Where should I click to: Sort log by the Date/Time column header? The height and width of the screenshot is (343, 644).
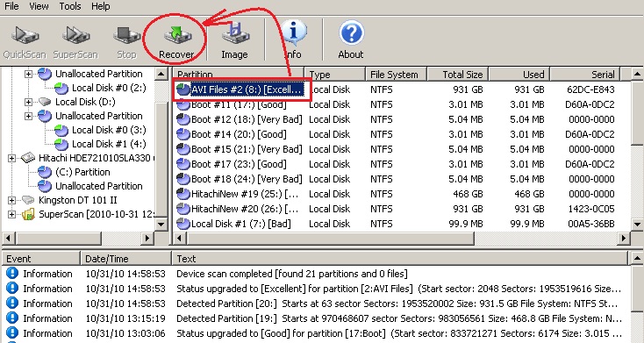[x=125, y=259]
